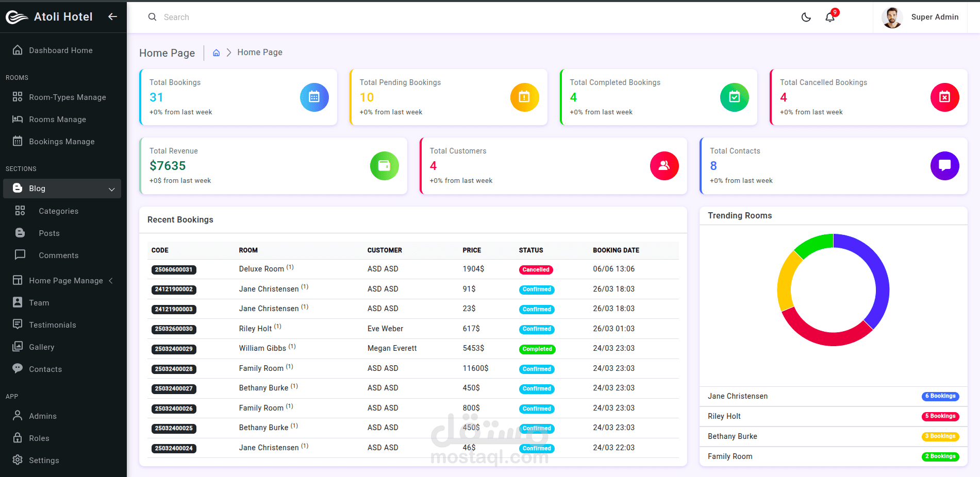Collapse the Blog menu chevron
This screenshot has width=980, height=477.
pyautogui.click(x=112, y=189)
